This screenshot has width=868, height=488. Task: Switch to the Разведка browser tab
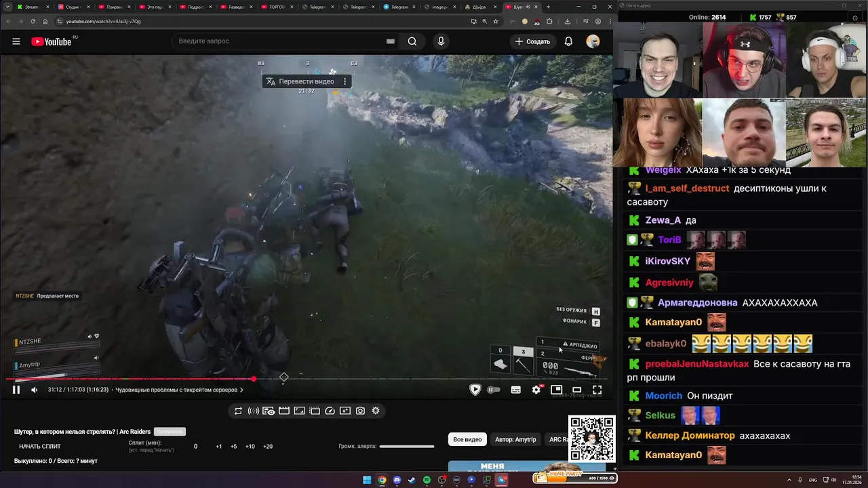click(237, 7)
